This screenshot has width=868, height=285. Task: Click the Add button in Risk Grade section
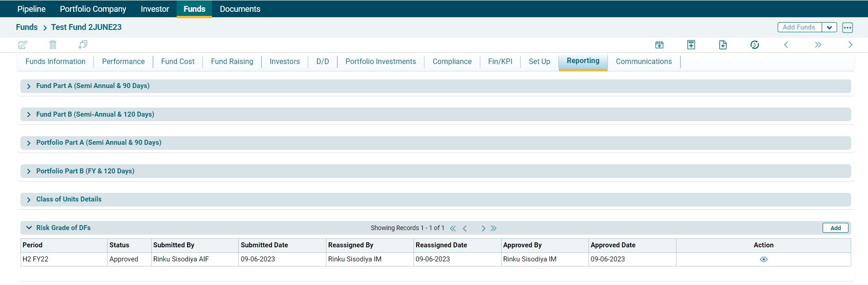coord(835,228)
